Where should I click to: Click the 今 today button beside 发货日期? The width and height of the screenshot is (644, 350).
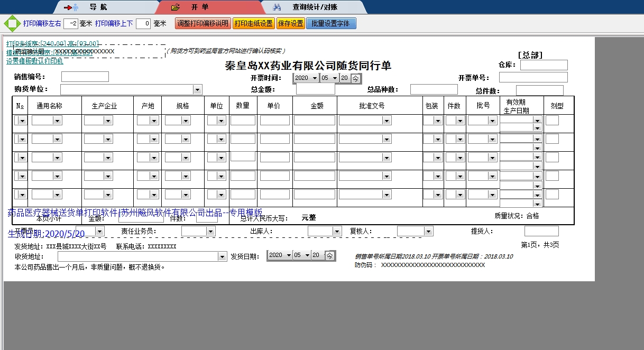(330, 255)
